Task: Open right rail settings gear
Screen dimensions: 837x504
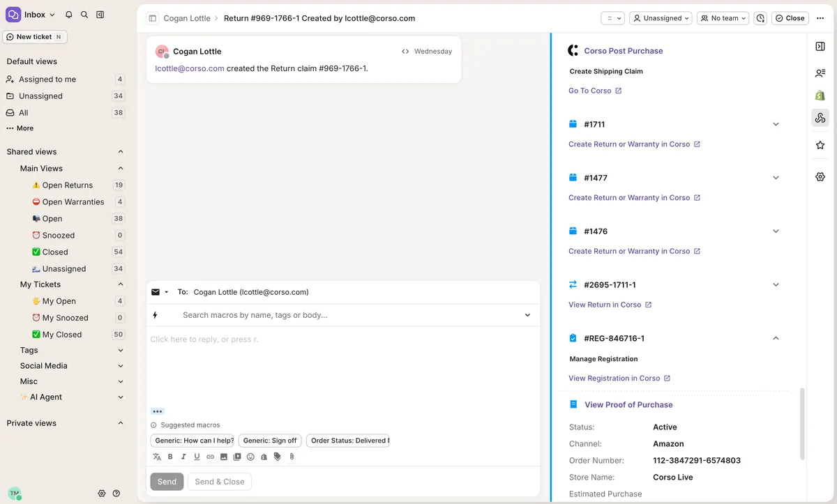Action: [820, 177]
